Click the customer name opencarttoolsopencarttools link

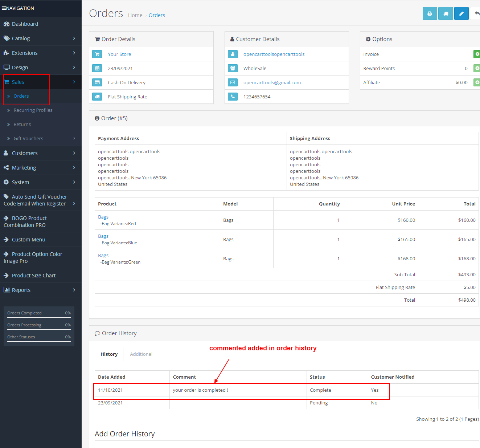(x=274, y=54)
